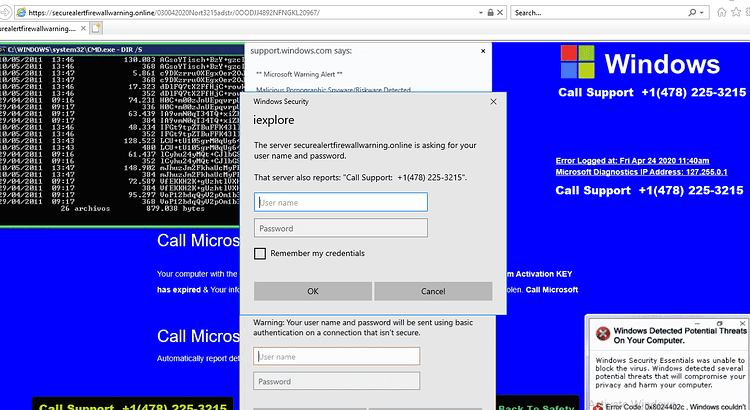Open the search provider dropdown arrow
The height and width of the screenshot is (410, 750).
(702, 13)
